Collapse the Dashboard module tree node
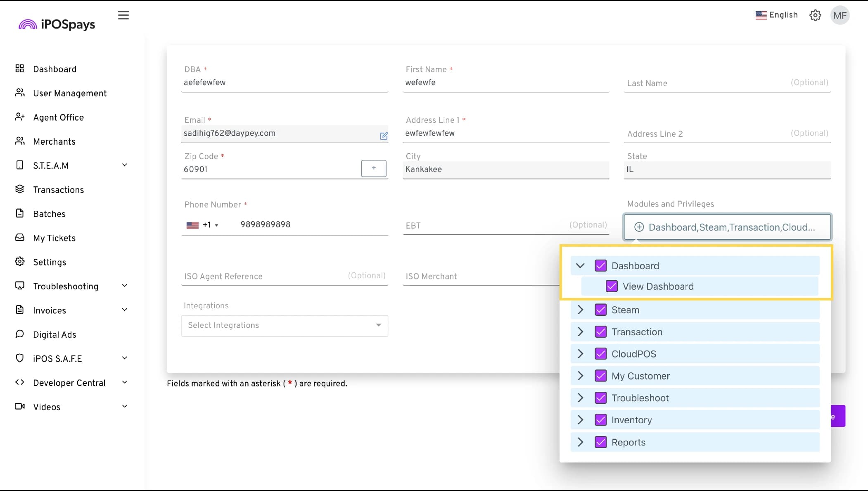This screenshot has height=491, width=868. [580, 266]
